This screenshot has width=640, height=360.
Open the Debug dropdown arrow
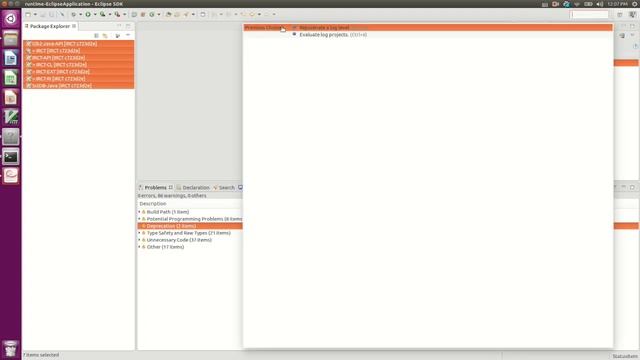(80, 14)
